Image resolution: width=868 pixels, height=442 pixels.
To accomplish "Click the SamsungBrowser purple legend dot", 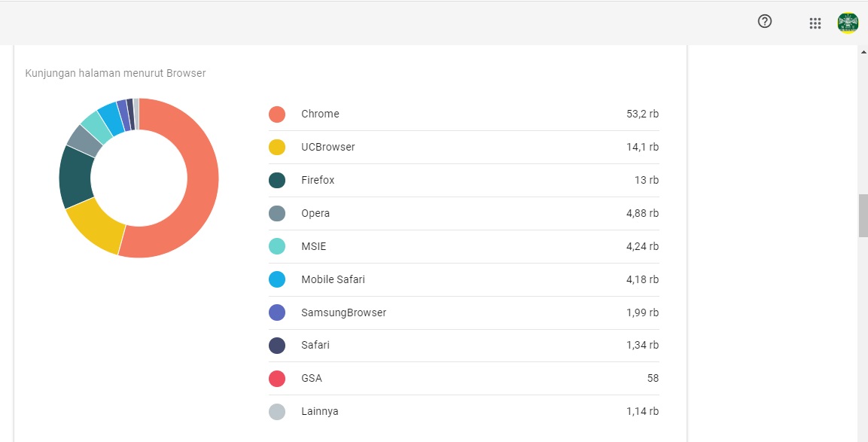I will pyautogui.click(x=277, y=312).
